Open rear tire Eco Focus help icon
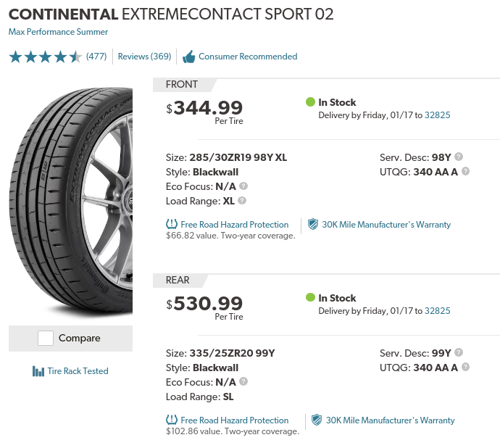The image size is (500, 448). 243,381
